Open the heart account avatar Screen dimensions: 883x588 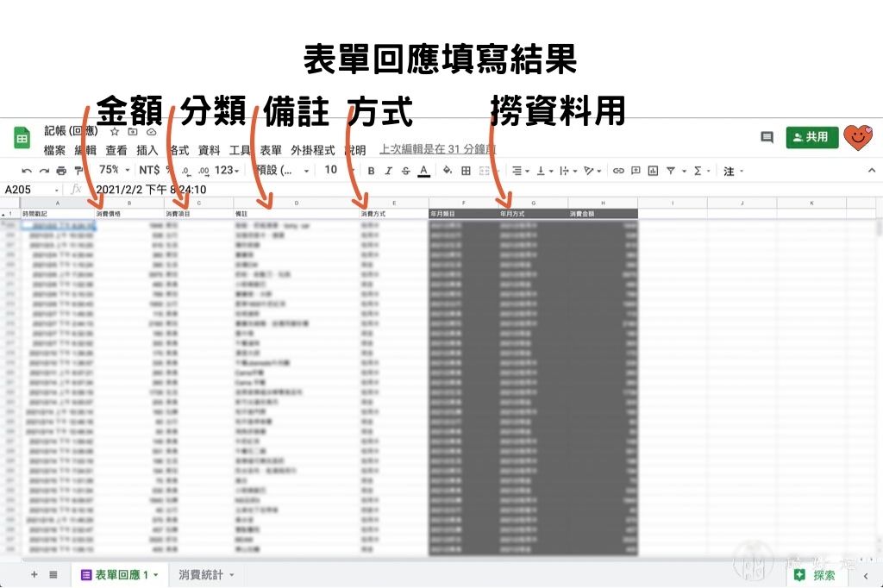(x=858, y=137)
